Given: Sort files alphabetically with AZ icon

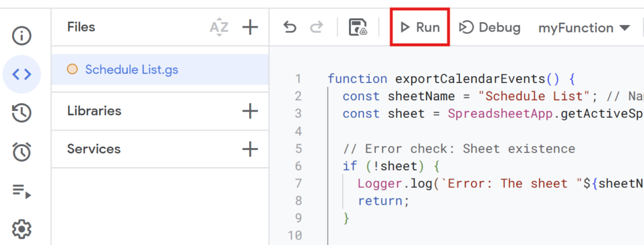Looking at the screenshot, I should [x=219, y=27].
